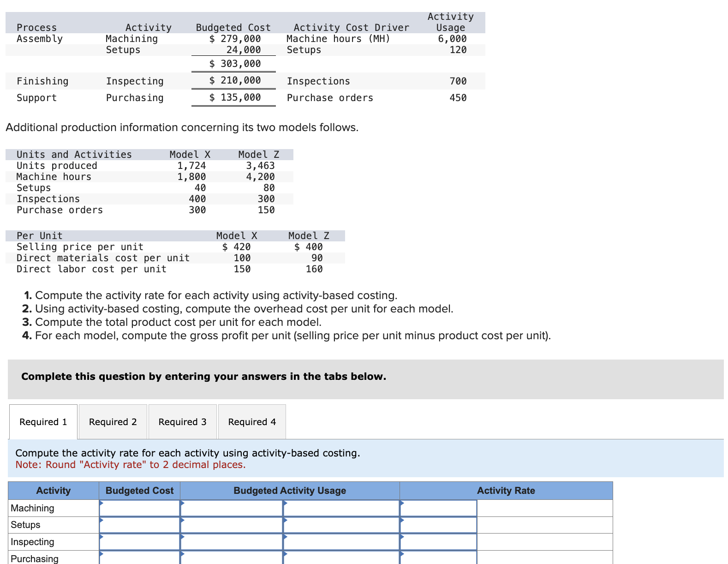Select second Budgeted Activity Usage cell for Setups
728x564 pixels.
click(341, 525)
